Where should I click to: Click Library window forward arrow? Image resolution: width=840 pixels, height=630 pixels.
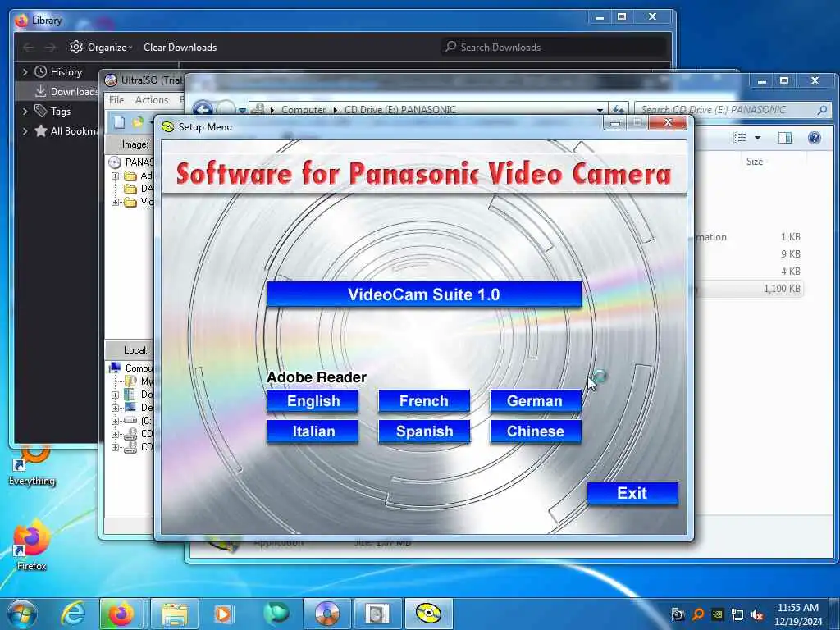pyautogui.click(x=50, y=48)
